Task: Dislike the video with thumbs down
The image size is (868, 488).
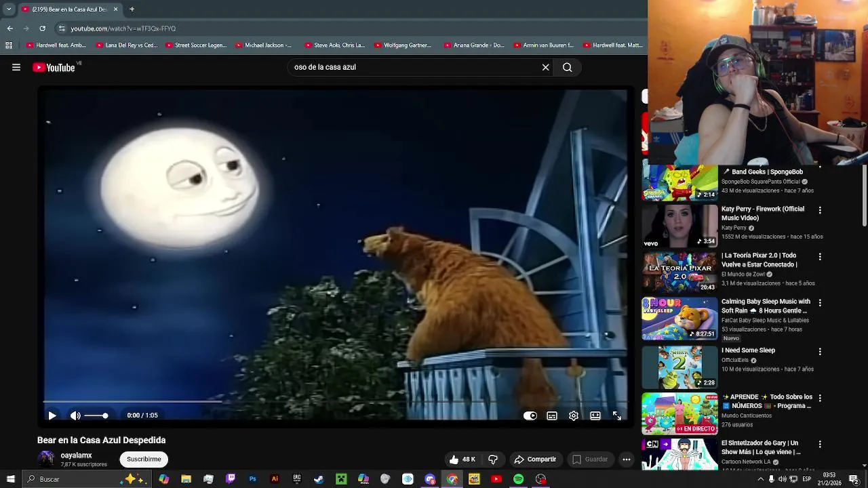Action: click(493, 459)
